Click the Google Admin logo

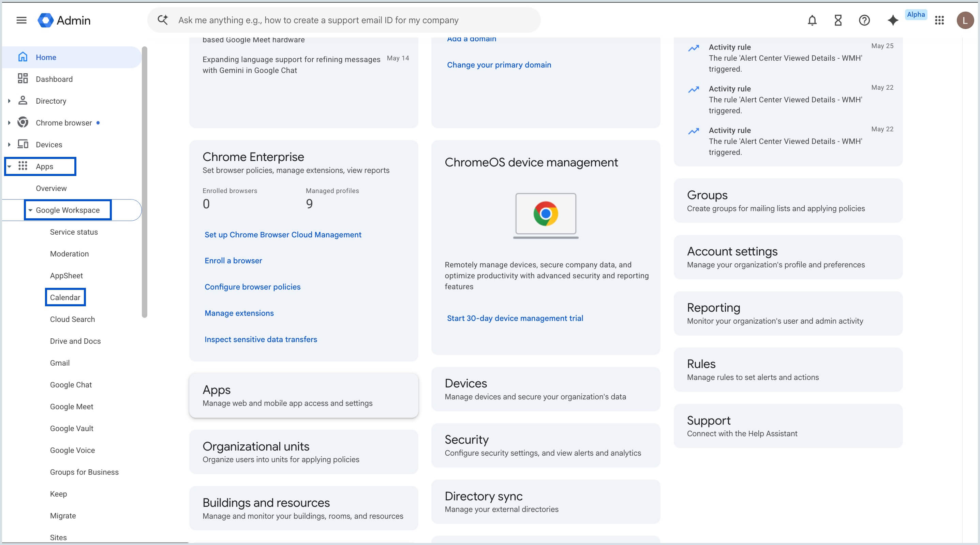point(64,20)
